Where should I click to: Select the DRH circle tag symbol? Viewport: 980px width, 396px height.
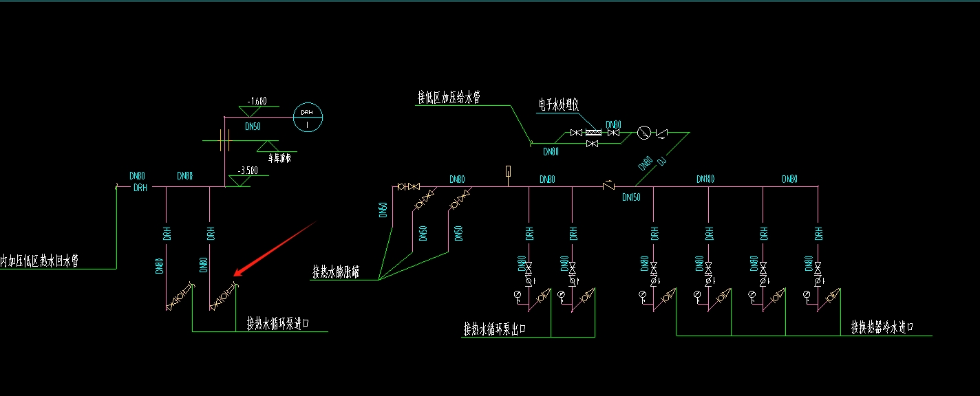[308, 118]
